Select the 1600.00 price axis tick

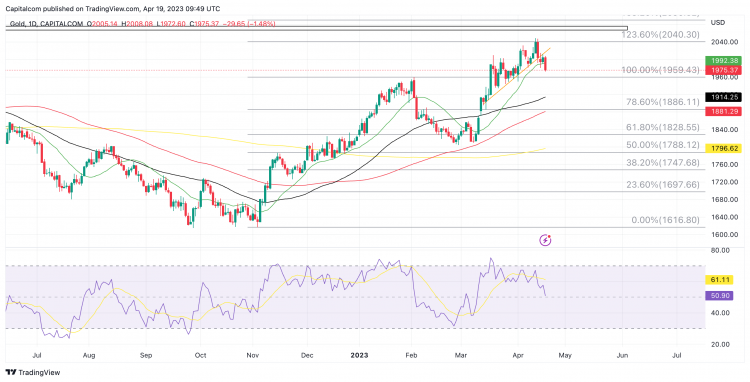pos(725,235)
